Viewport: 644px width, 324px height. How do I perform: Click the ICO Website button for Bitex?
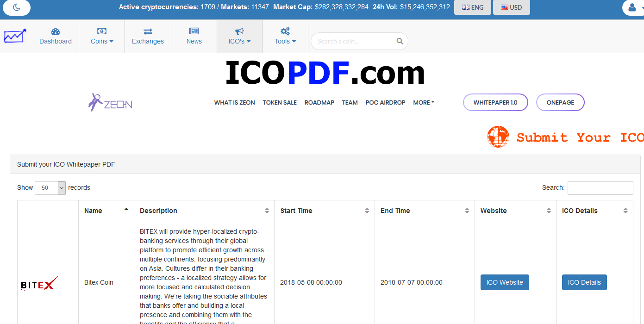pos(505,282)
